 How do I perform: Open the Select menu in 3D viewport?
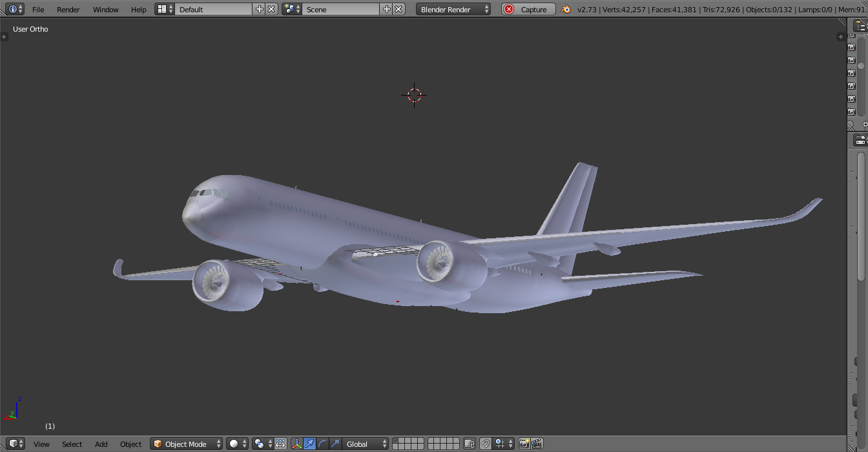coord(72,444)
